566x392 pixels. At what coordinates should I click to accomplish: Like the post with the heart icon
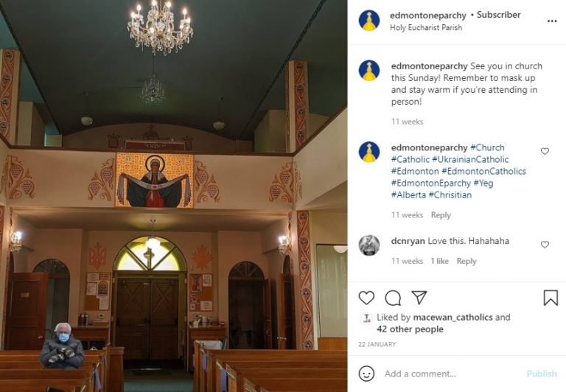pyautogui.click(x=366, y=298)
